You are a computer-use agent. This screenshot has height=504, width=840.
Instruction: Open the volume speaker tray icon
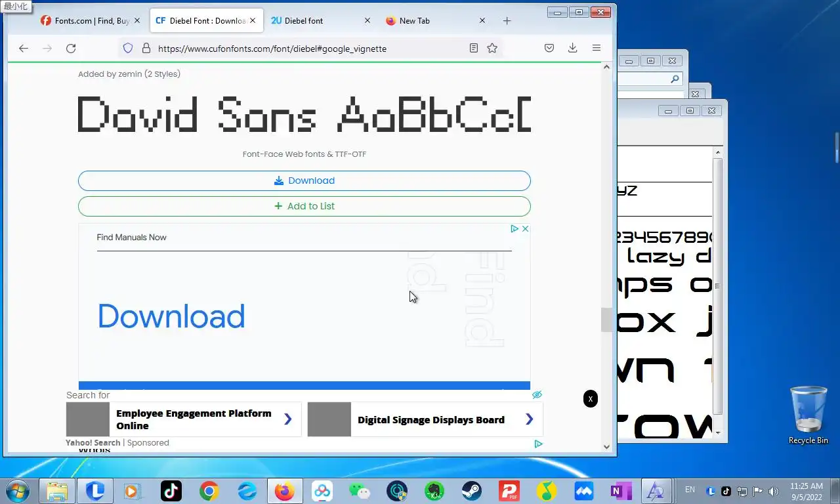click(x=774, y=491)
